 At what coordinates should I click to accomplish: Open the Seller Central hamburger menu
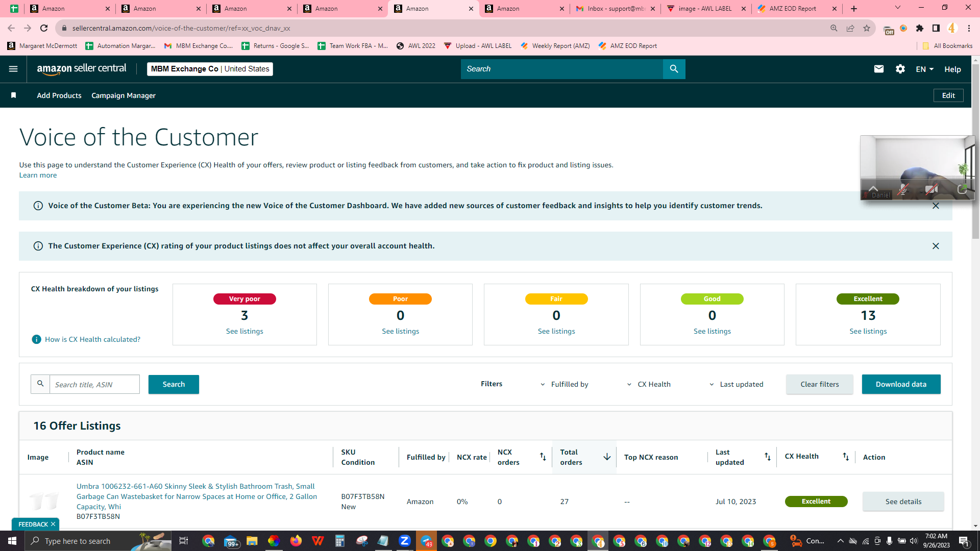click(13, 69)
